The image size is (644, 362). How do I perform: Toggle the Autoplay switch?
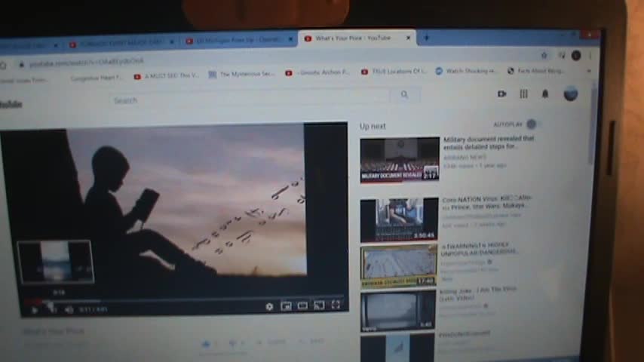click(x=532, y=124)
